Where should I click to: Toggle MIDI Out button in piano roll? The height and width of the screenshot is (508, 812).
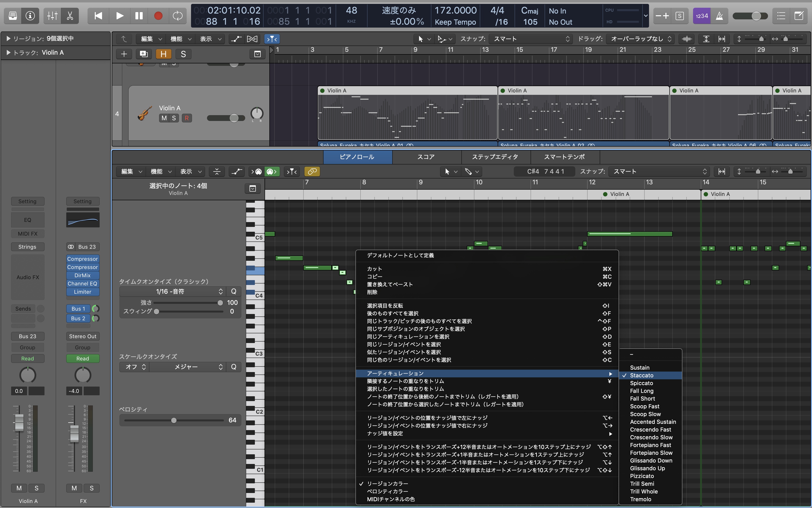pos(272,172)
